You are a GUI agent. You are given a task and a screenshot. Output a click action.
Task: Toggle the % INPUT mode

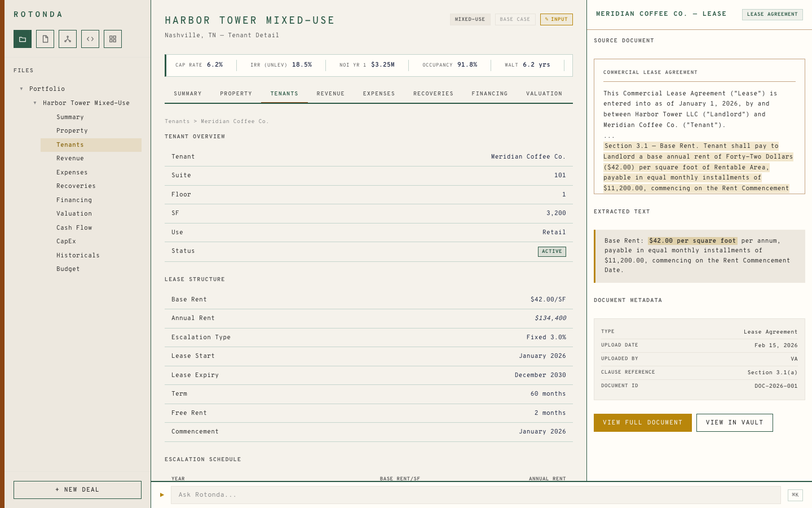pos(556,19)
